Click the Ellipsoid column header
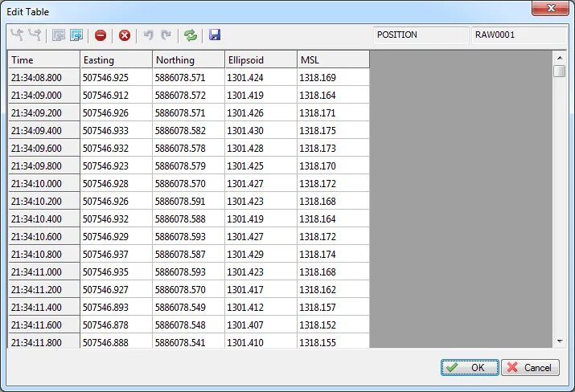 tap(261, 59)
